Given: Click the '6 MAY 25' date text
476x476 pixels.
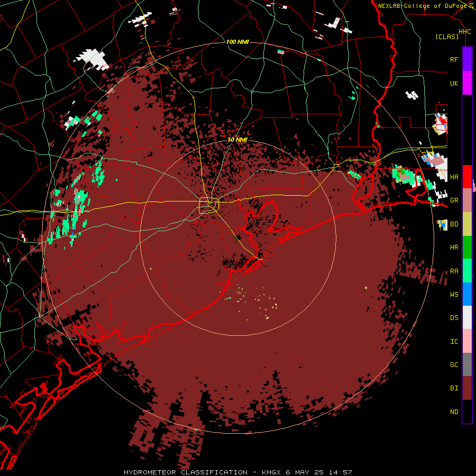Looking at the screenshot, I should [305, 472].
